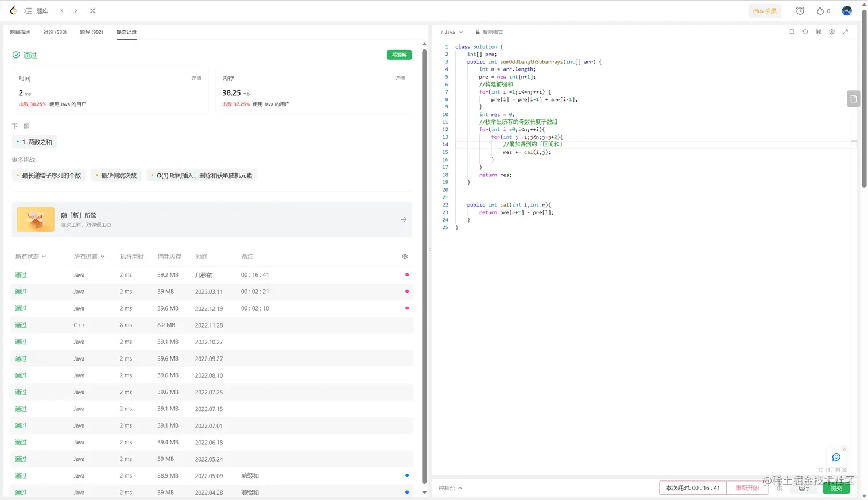Bookmark the code with the editor bookmark icon
The image size is (868, 500).
792,32
